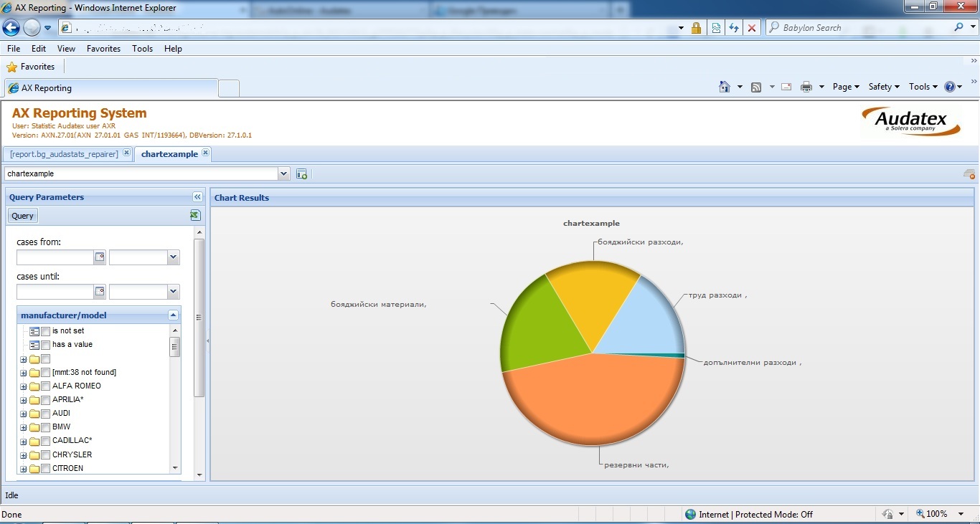
Task: Open the Safety command menu
Action: click(884, 87)
